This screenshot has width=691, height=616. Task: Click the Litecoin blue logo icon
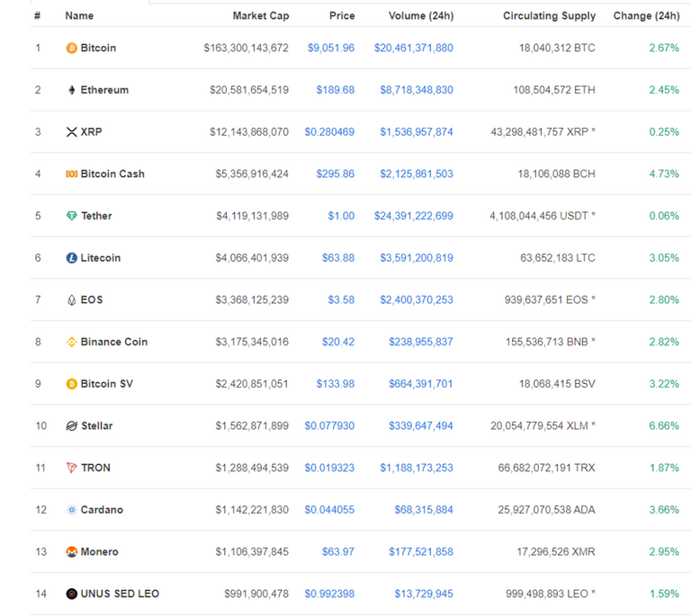tap(71, 258)
